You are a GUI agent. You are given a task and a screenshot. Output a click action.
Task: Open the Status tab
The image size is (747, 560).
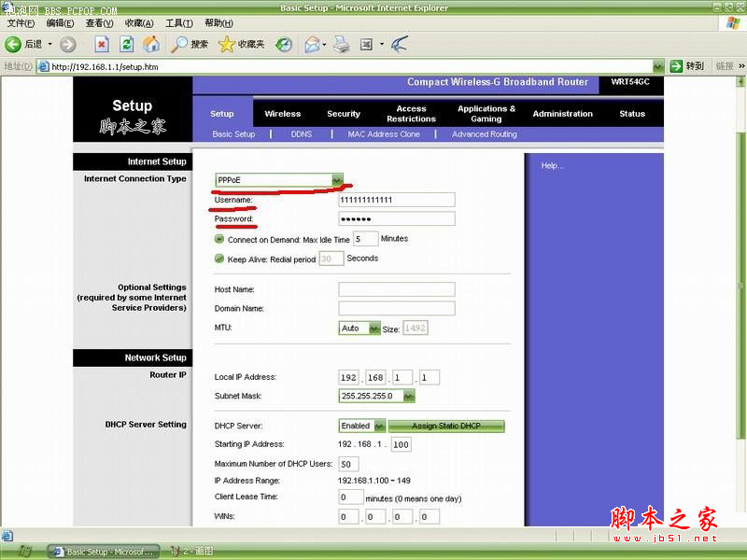(x=632, y=114)
